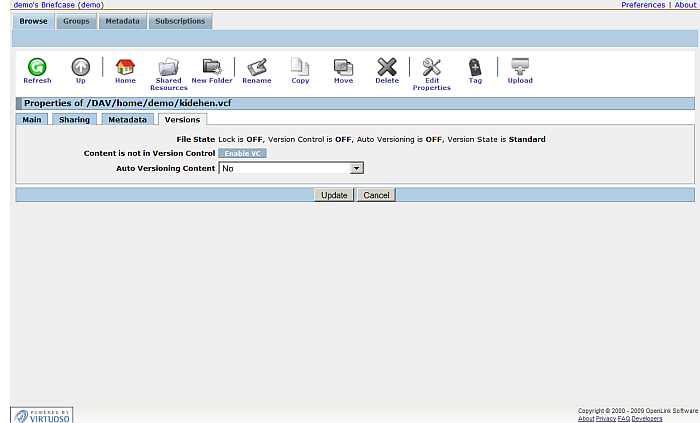Viewport: 700px width, 423px height.
Task: Open Edit Properties tool
Action: tap(432, 68)
